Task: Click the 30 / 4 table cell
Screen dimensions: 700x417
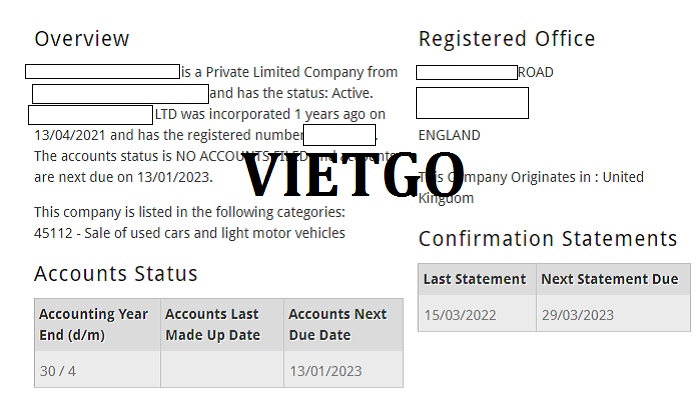Action: click(97, 371)
